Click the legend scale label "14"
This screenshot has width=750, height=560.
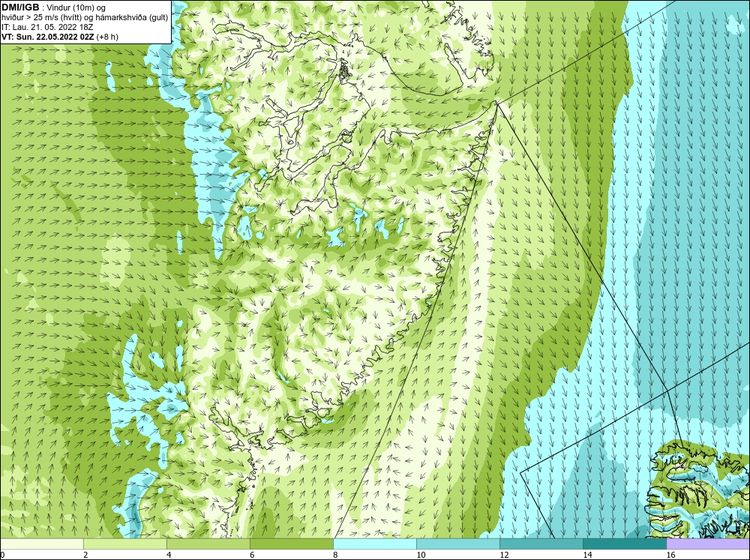tap(587, 555)
